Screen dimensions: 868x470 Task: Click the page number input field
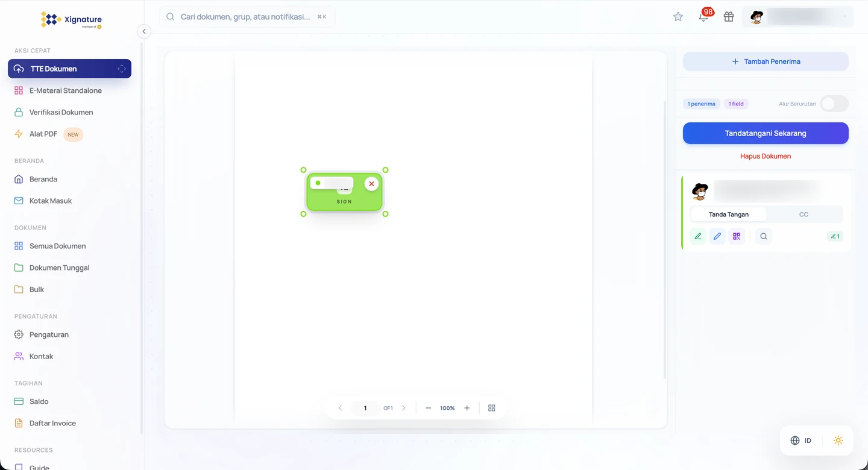[x=365, y=408]
